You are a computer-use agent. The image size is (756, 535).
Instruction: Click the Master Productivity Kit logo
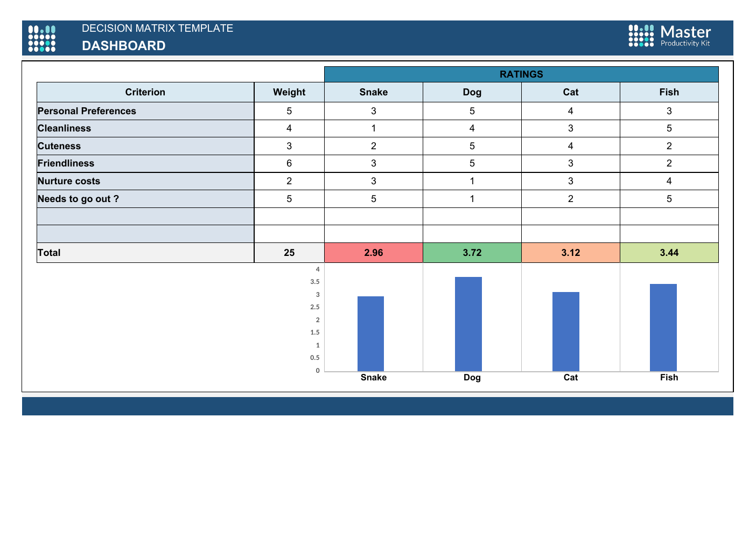click(x=670, y=36)
